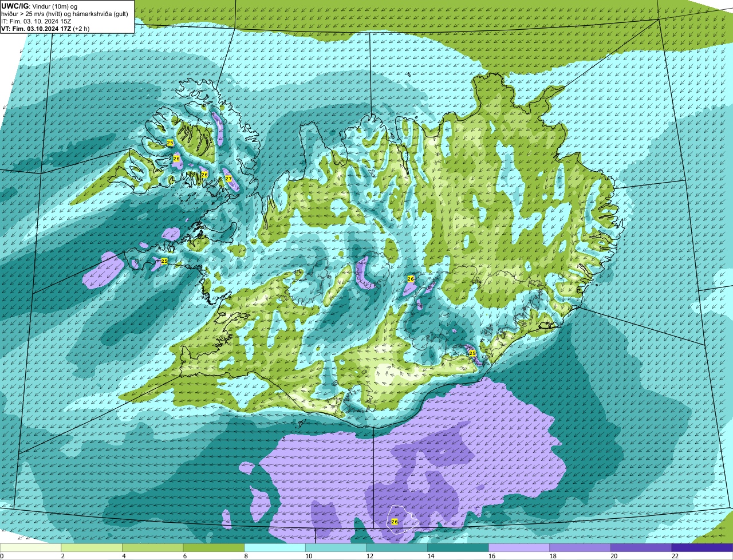Click the 0–2 m/s pale yellow legend swatch
This screenshot has width=733, height=560.
pos(30,548)
